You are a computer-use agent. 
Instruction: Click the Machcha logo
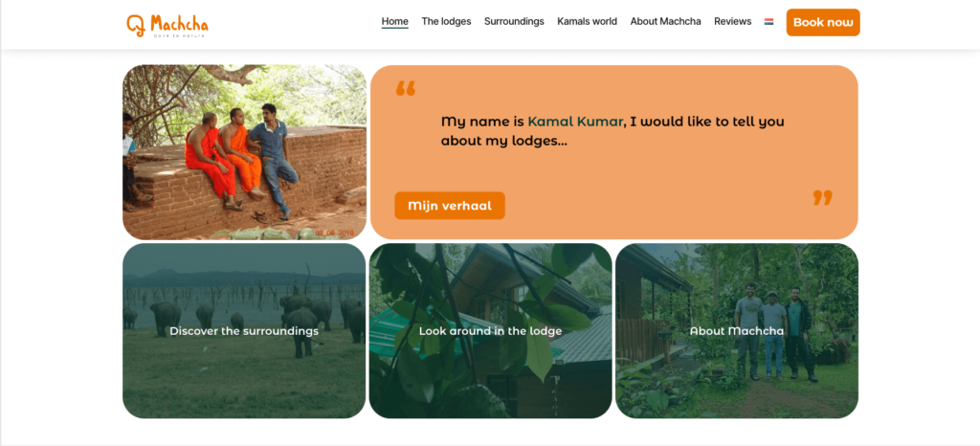(x=167, y=25)
